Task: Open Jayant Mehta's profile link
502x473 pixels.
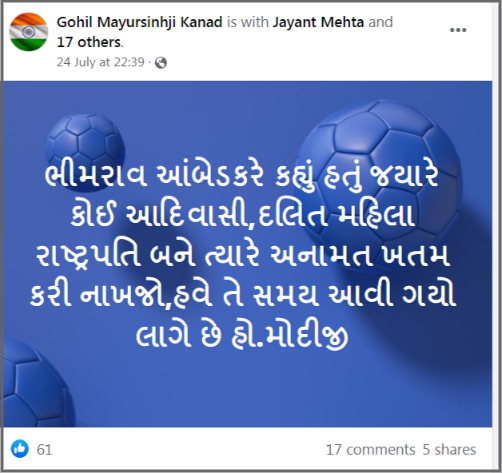Action: tap(318, 22)
